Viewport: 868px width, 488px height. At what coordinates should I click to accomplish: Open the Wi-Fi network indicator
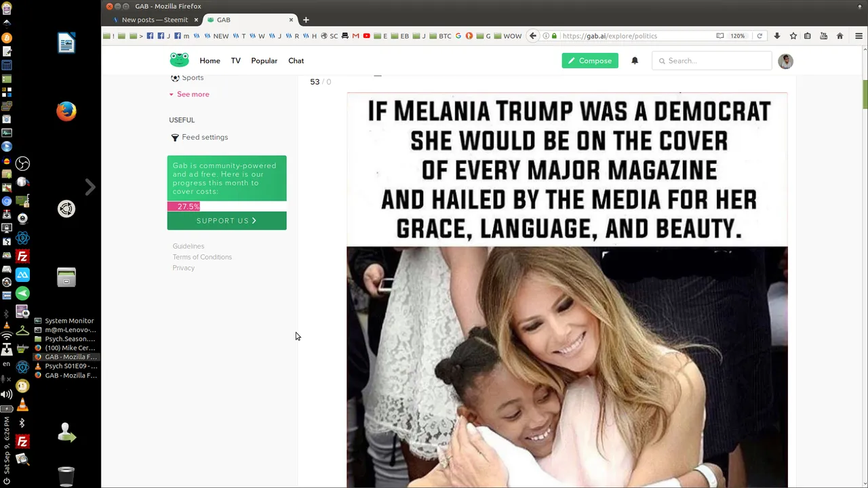click(7, 336)
